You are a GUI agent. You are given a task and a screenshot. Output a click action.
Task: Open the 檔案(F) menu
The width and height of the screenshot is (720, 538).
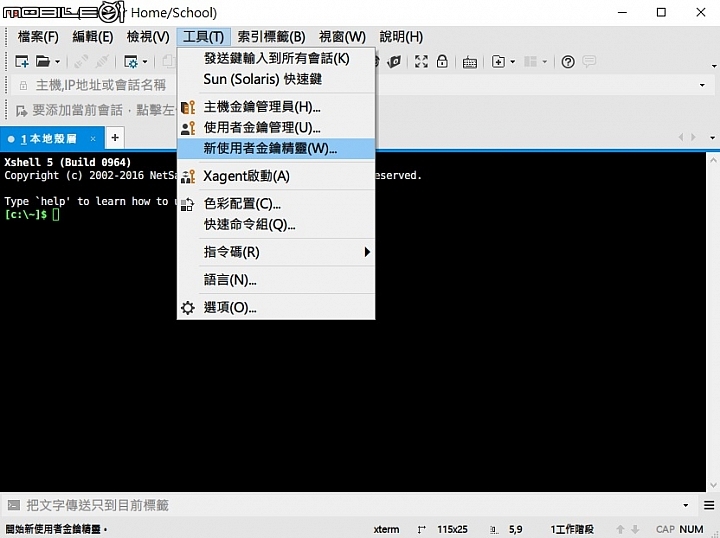coord(38,36)
